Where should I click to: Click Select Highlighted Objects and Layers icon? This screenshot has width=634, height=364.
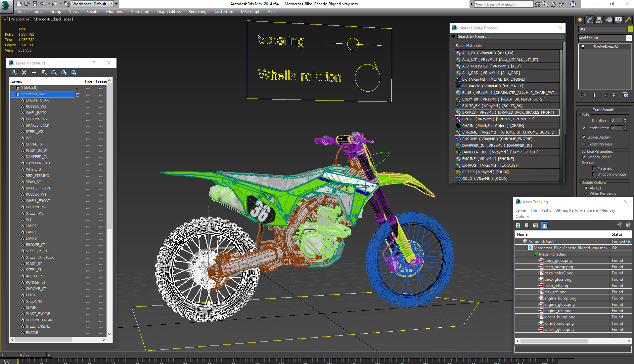click(44, 72)
